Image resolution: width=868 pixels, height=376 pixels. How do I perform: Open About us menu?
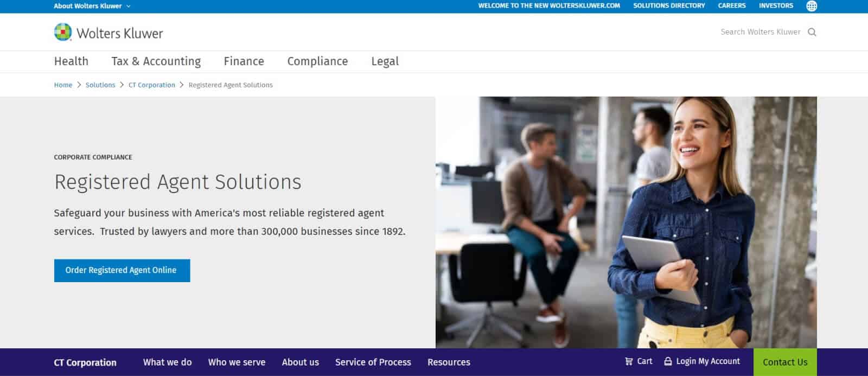click(x=301, y=362)
